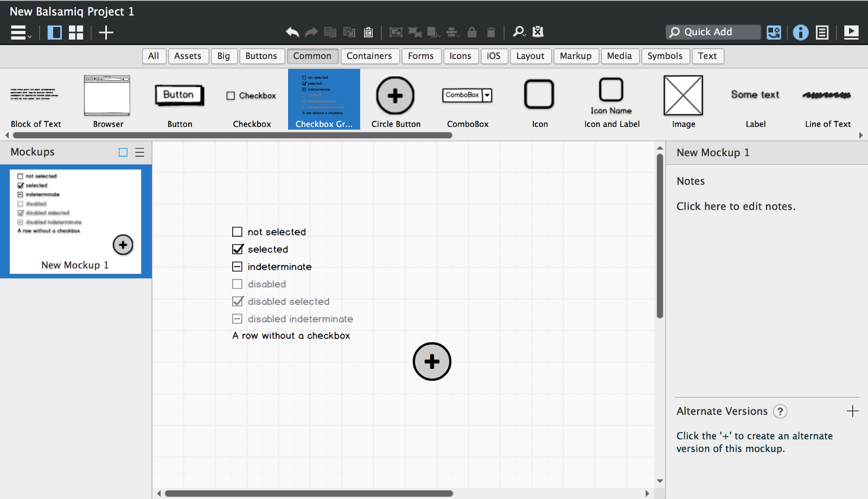Image resolution: width=868 pixels, height=499 pixels.
Task: Click the 'not selected' checkbox on canvas
Action: coord(237,232)
